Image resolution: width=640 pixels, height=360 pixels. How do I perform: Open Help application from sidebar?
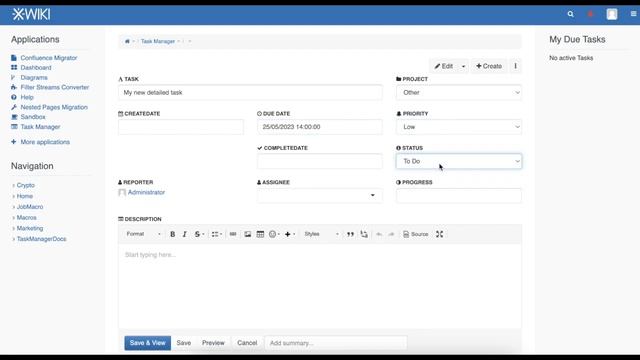coord(27,97)
